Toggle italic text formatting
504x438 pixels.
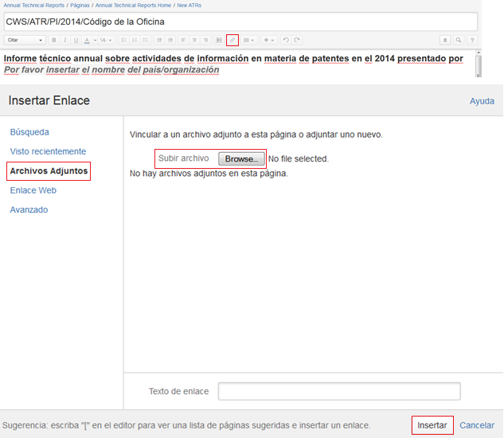click(65, 40)
